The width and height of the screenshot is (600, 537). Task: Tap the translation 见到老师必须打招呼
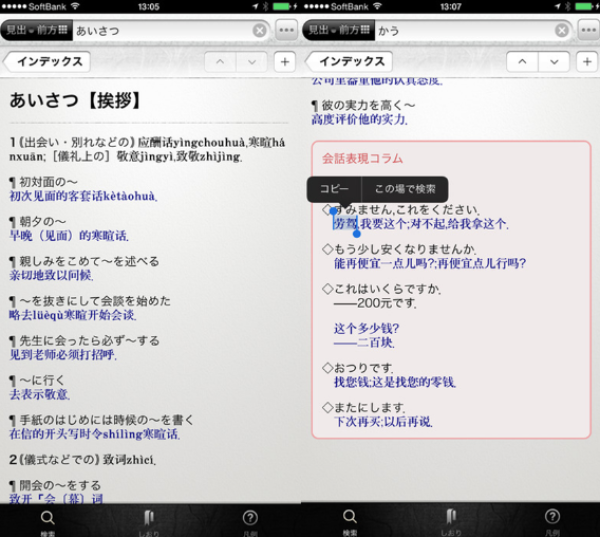[63, 354]
